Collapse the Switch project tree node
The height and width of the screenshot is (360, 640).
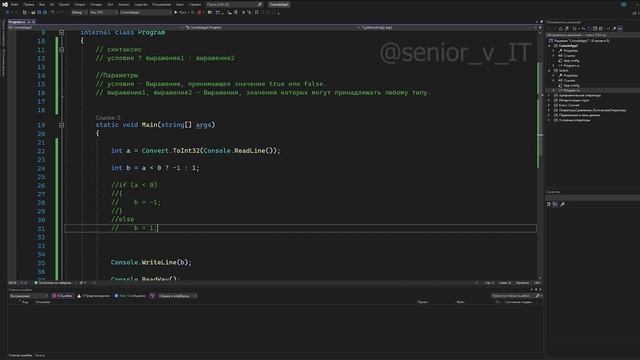549,71
